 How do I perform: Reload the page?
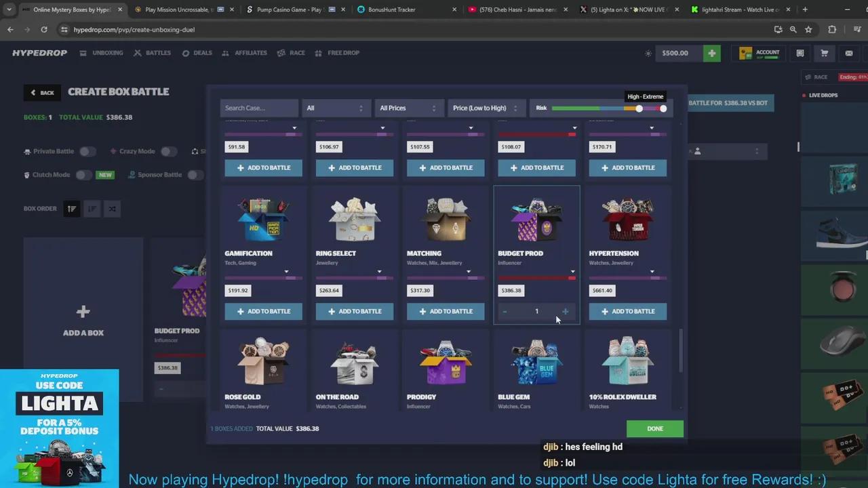[x=44, y=30]
